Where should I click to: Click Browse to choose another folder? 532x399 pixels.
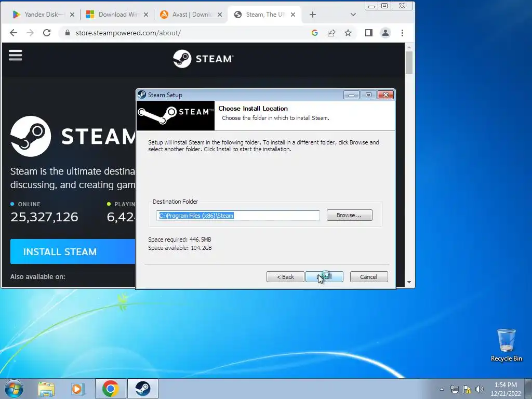350,215
